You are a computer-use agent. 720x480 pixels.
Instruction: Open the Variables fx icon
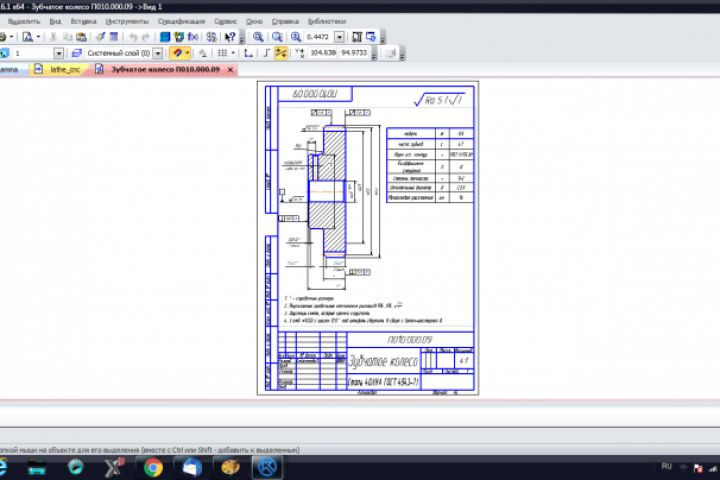[x=193, y=36]
